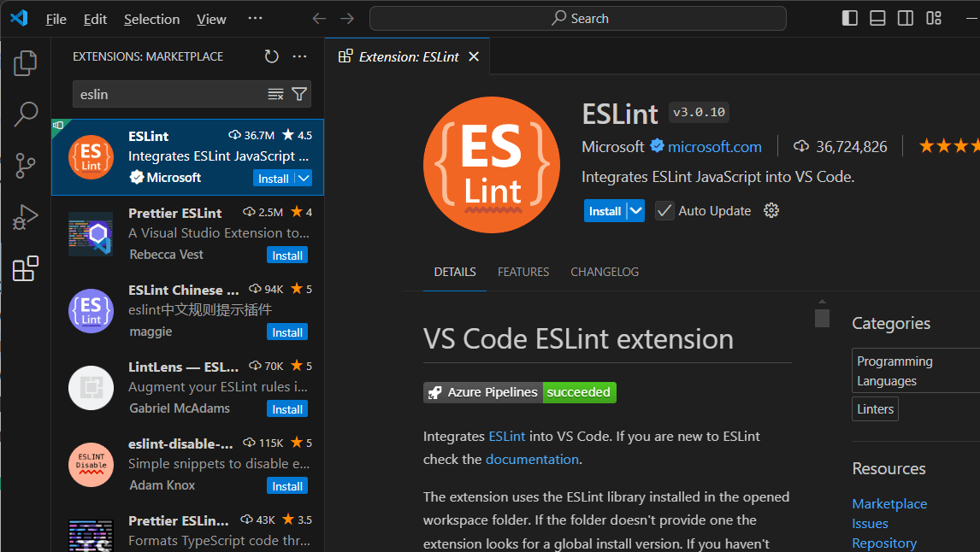Viewport: 980px width, 552px height.
Task: Toggle the Auto Update checkbox
Action: 664,211
